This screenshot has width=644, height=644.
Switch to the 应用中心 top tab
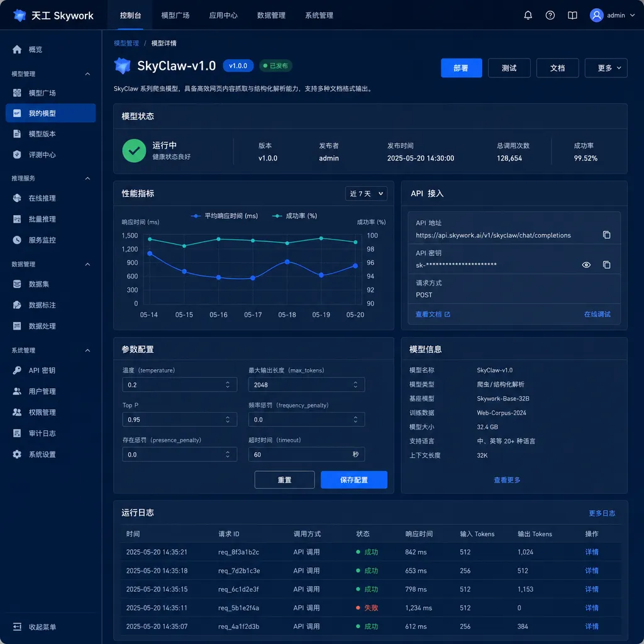coord(223,15)
